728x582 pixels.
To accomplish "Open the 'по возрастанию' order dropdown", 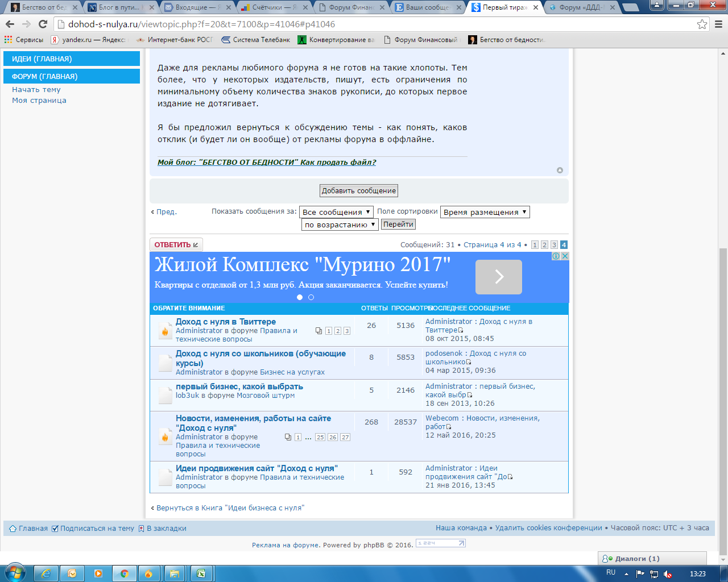I will 340,225.
